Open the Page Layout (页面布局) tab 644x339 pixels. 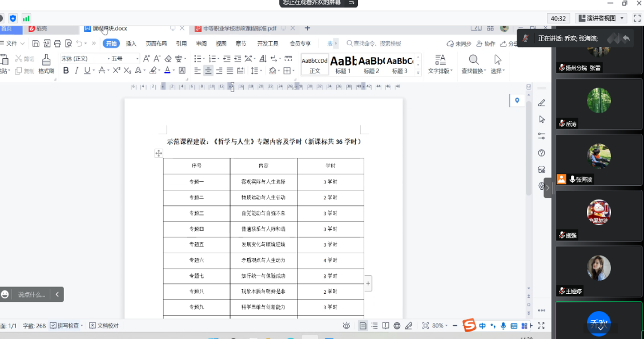[156, 43]
